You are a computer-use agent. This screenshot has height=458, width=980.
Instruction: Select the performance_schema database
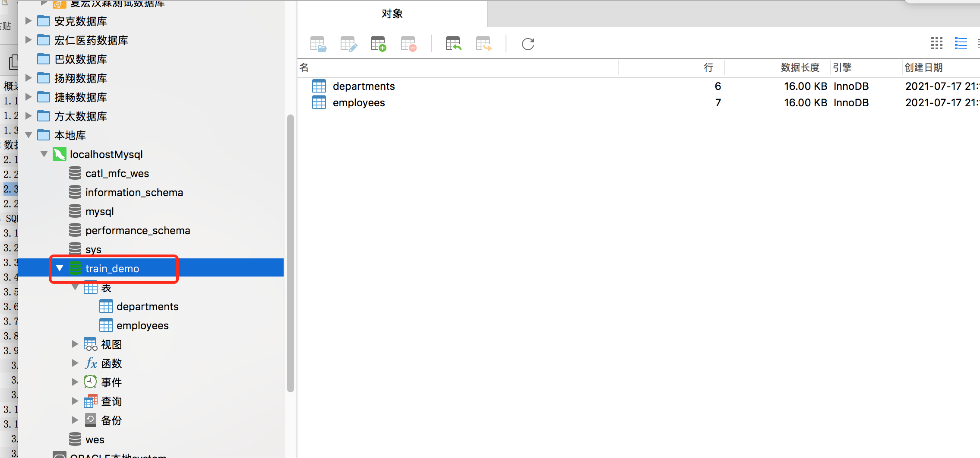(138, 230)
